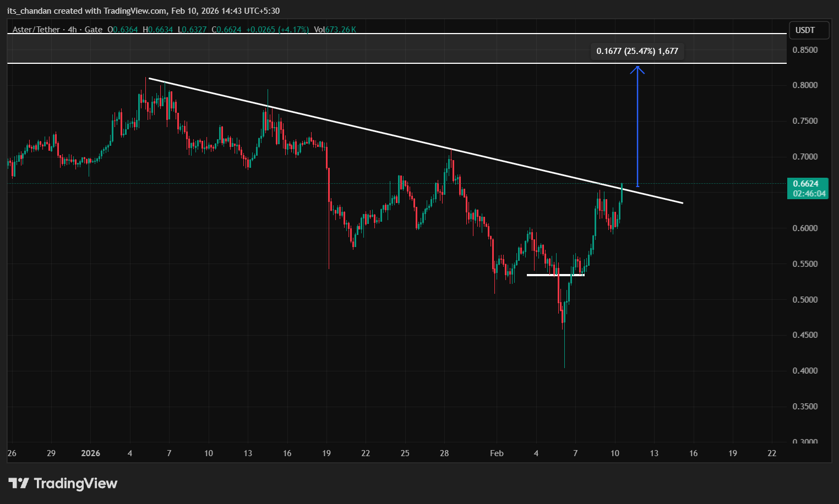This screenshot has height=504, width=839.
Task: Click the blue upward measurement arrowhead
Action: (x=638, y=69)
